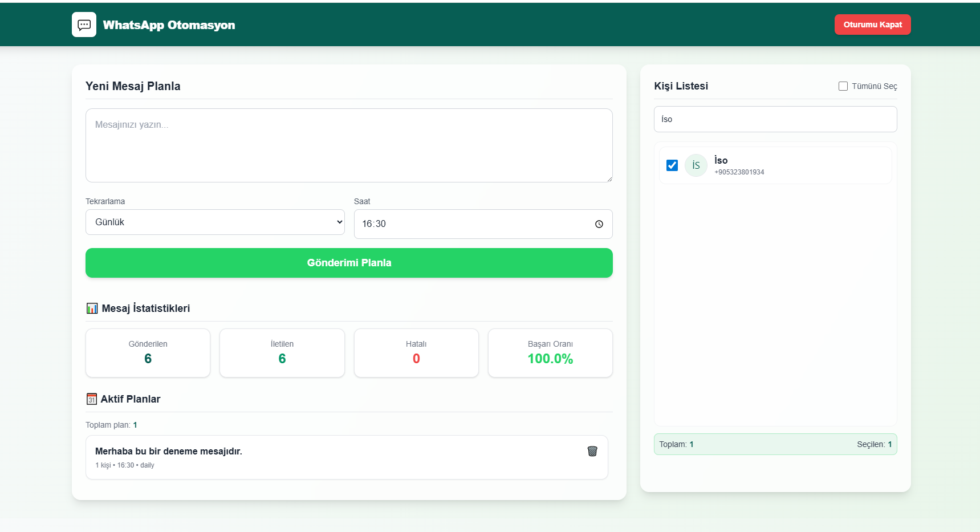Click the Saat time field showing 16:30
980x532 pixels.
point(483,224)
